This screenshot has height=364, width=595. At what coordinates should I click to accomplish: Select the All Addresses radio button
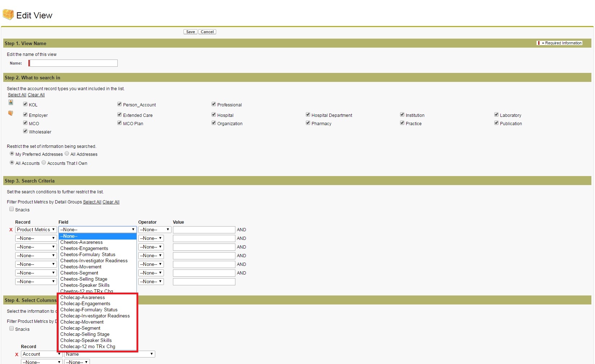pos(67,154)
